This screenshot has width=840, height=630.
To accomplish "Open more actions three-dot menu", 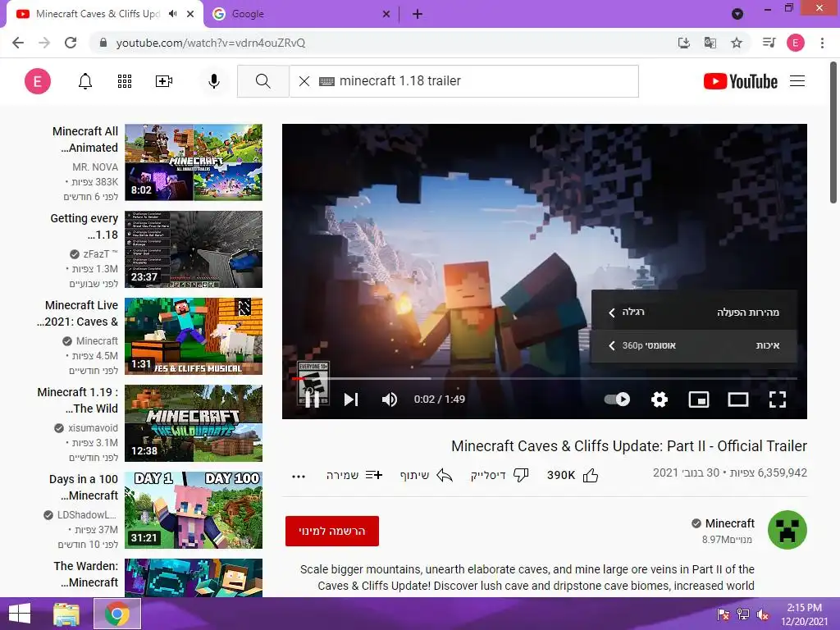I will click(299, 477).
